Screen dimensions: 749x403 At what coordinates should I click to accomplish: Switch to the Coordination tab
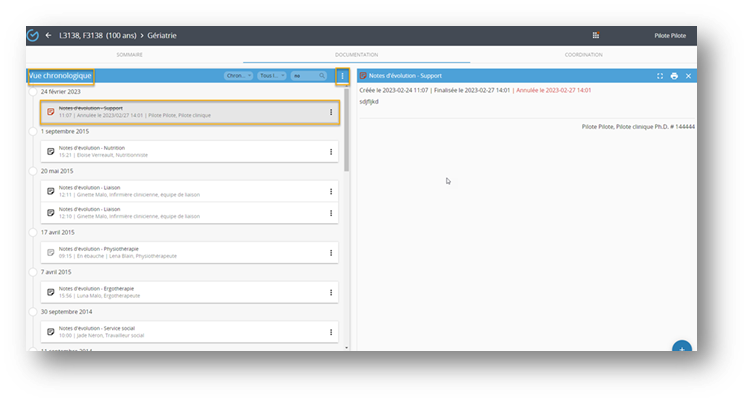(x=583, y=55)
